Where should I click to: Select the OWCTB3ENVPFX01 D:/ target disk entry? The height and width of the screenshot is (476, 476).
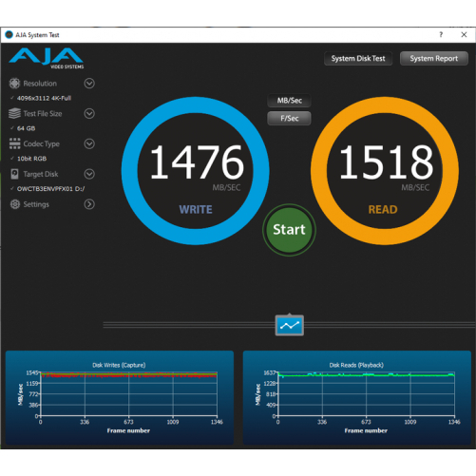coord(50,189)
